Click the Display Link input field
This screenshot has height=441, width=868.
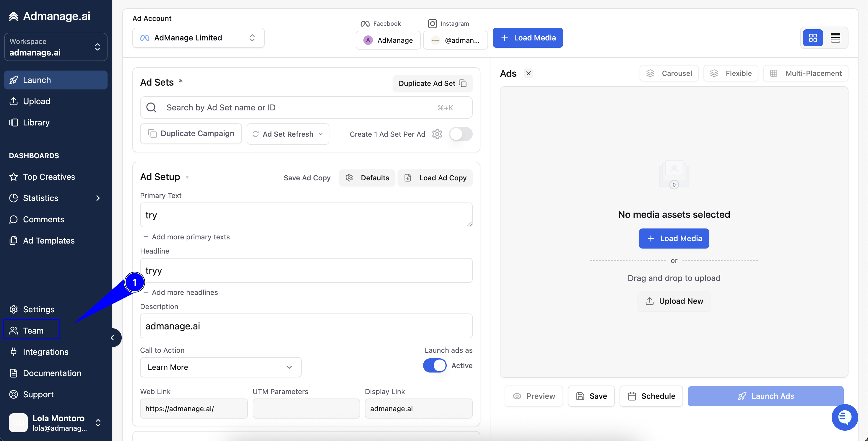tap(419, 408)
